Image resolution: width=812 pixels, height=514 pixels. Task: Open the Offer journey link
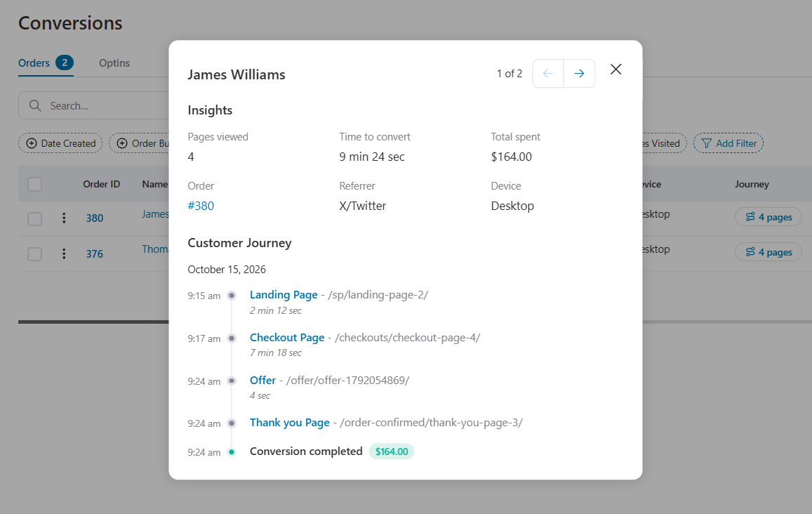262,381
